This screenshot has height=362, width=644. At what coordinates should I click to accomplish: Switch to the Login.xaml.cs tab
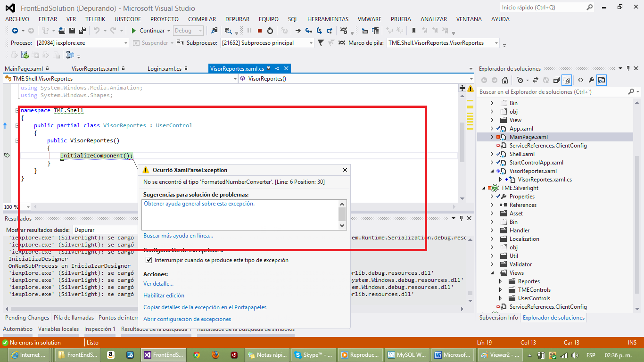[x=165, y=69]
